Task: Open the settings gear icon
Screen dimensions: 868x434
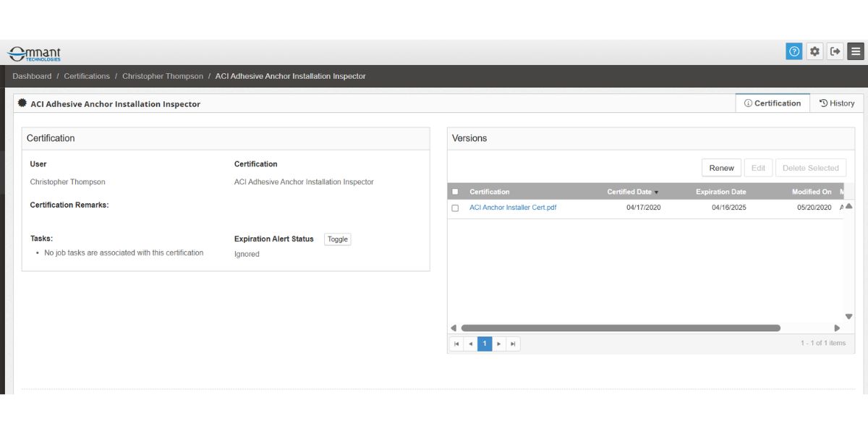Action: click(x=815, y=51)
